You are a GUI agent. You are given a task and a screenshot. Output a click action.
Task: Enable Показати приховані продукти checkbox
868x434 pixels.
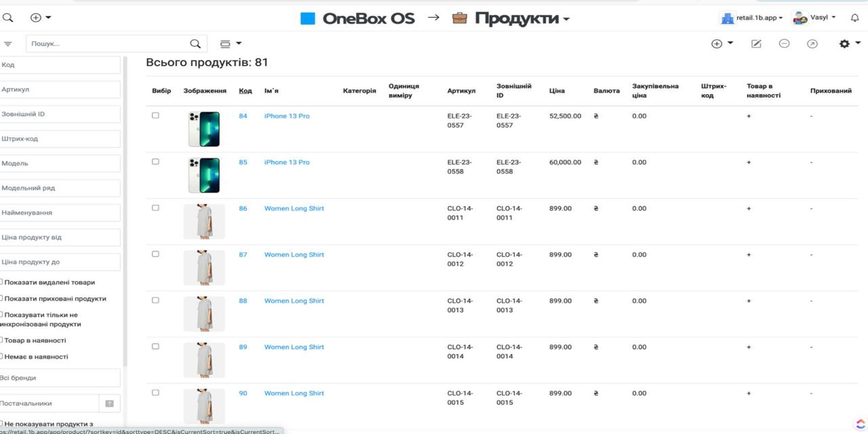pos(1,298)
